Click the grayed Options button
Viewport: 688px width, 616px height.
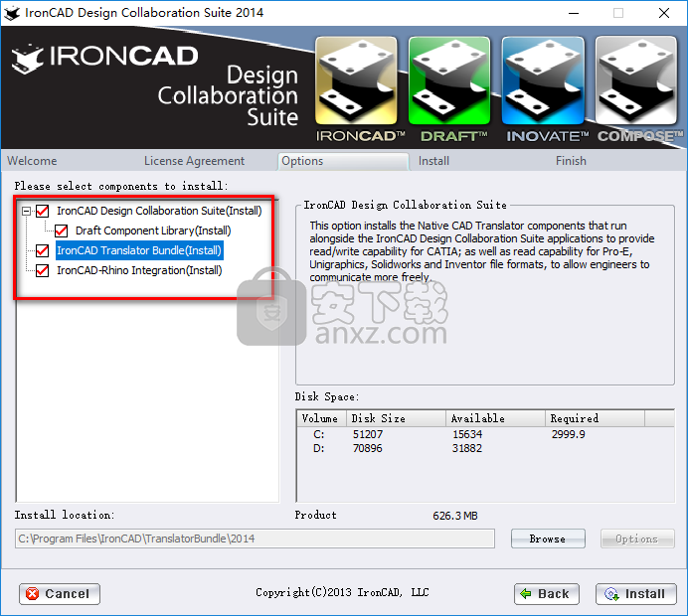tap(637, 539)
